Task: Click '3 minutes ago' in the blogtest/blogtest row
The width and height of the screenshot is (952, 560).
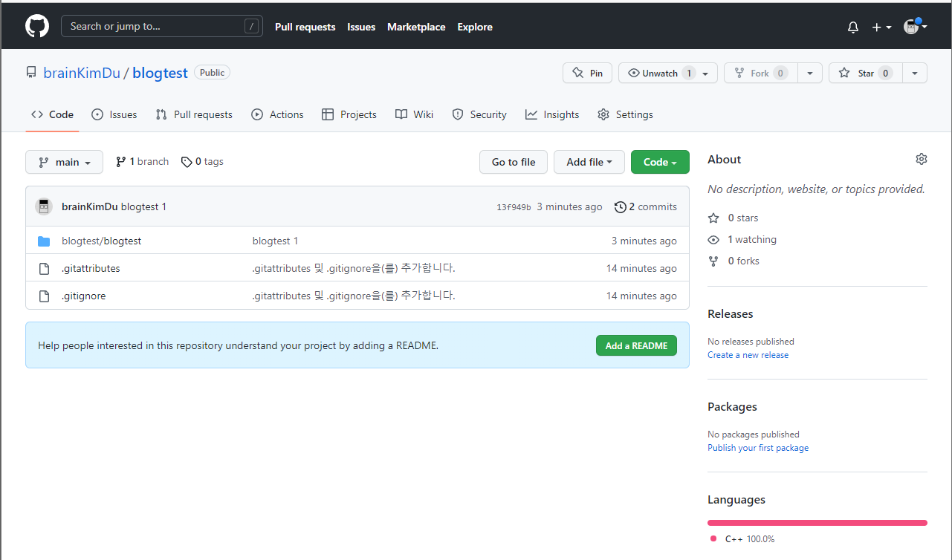Action: [644, 241]
